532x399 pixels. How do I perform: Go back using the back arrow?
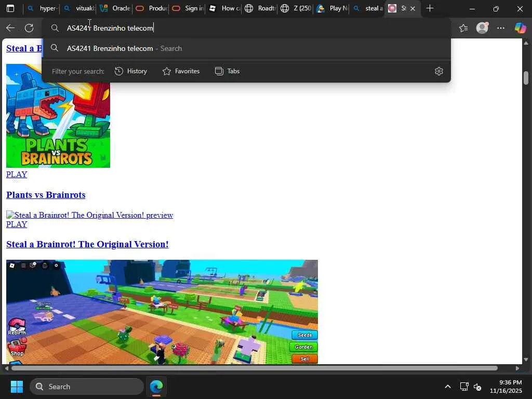[10, 28]
